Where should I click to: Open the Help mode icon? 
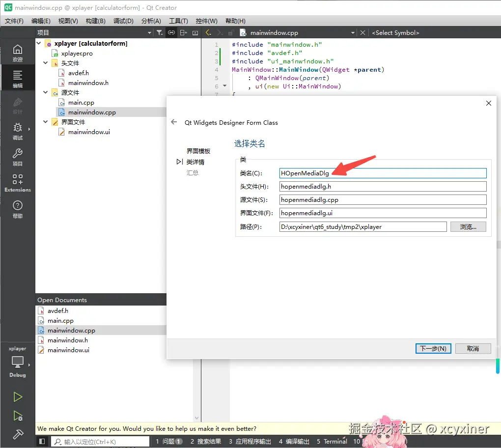tap(18, 209)
